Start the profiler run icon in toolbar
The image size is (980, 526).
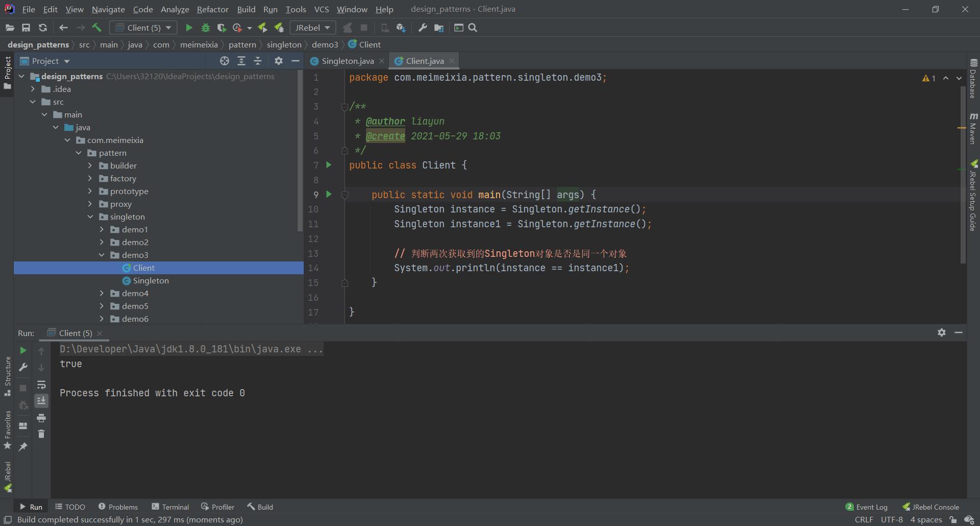pyautogui.click(x=237, y=28)
